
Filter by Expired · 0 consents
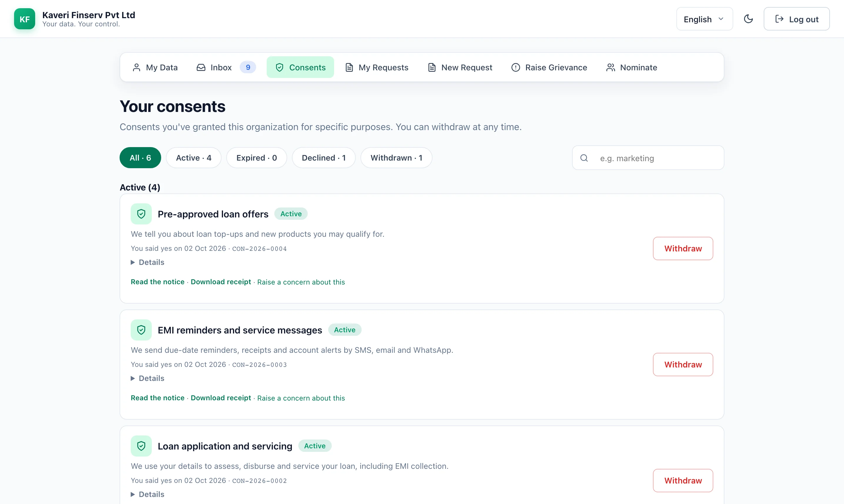[256, 158]
